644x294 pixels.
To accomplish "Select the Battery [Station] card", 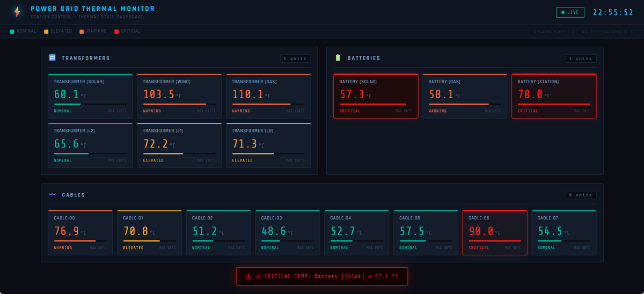I will pyautogui.click(x=554, y=96).
